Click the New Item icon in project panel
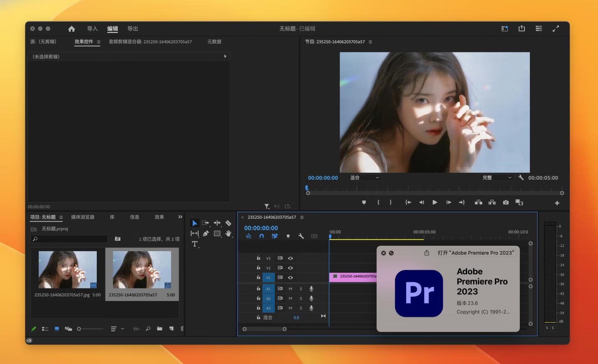Image resolution: width=598 pixels, height=364 pixels. click(171, 329)
